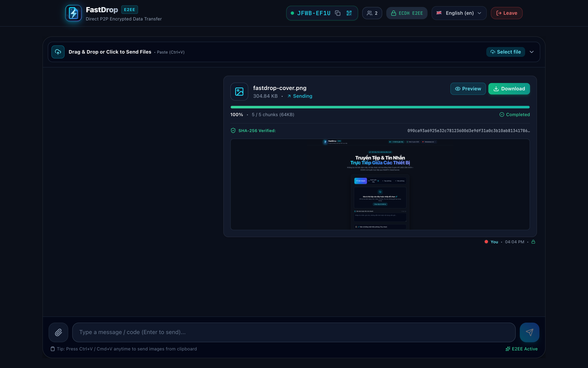Click the clipboard tip icon

click(x=52, y=349)
